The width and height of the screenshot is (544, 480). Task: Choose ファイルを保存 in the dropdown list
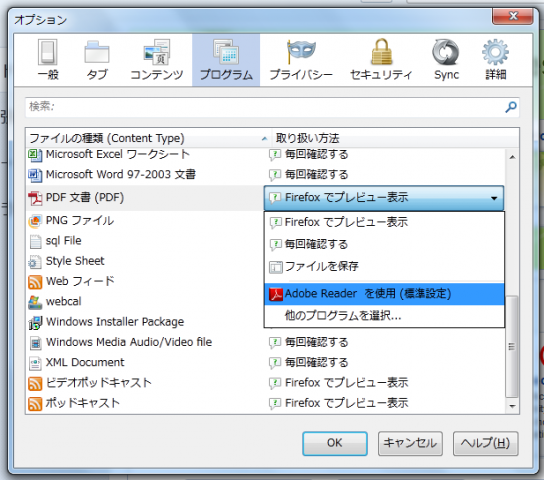(x=384, y=267)
